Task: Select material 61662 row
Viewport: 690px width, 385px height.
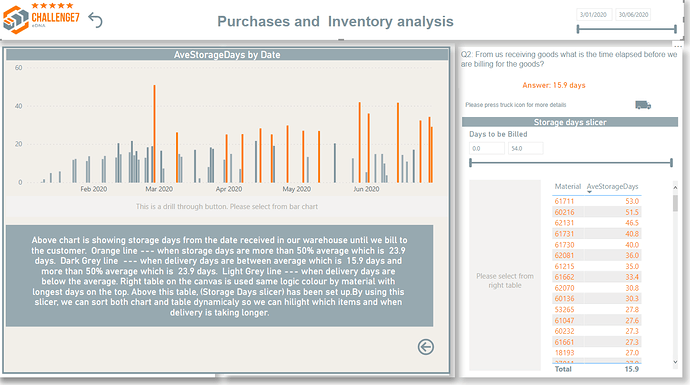Action: coord(596,277)
